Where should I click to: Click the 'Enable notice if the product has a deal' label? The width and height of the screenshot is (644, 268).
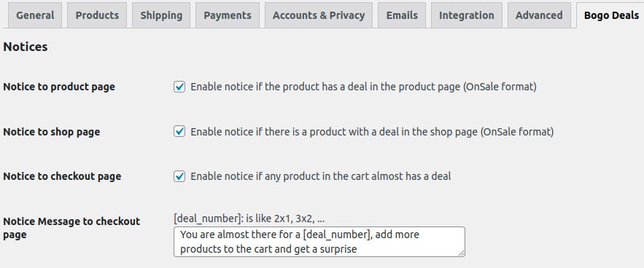363,87
